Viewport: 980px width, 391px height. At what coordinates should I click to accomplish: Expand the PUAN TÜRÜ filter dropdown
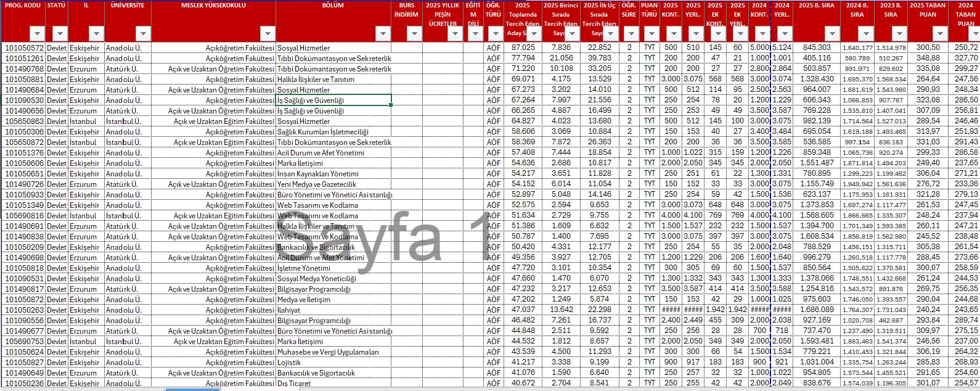click(652, 33)
